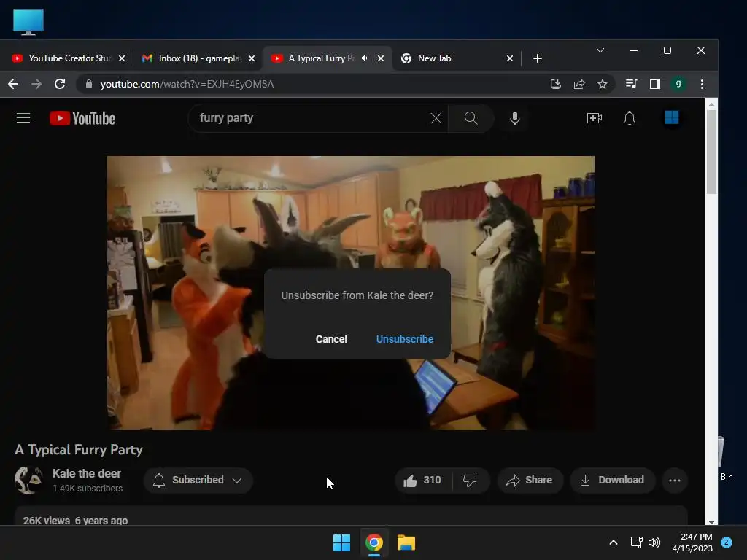Select the '26K views 6 years ago' text

pyautogui.click(x=75, y=521)
